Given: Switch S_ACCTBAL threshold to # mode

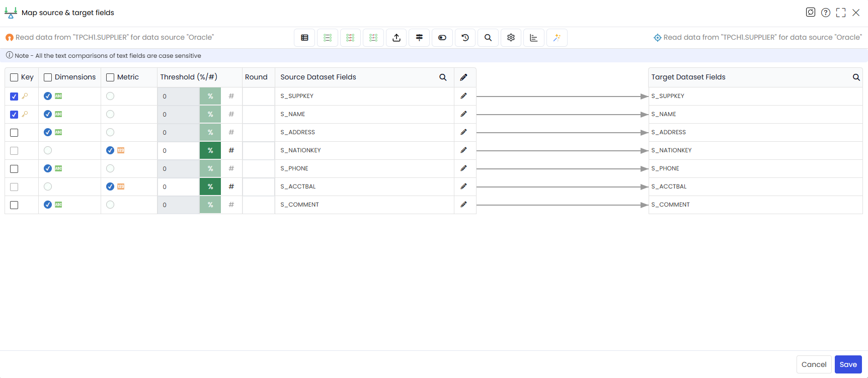Looking at the screenshot, I should point(231,186).
